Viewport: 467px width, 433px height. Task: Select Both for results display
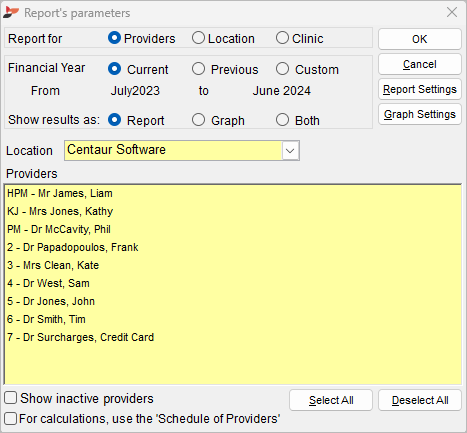(x=282, y=120)
